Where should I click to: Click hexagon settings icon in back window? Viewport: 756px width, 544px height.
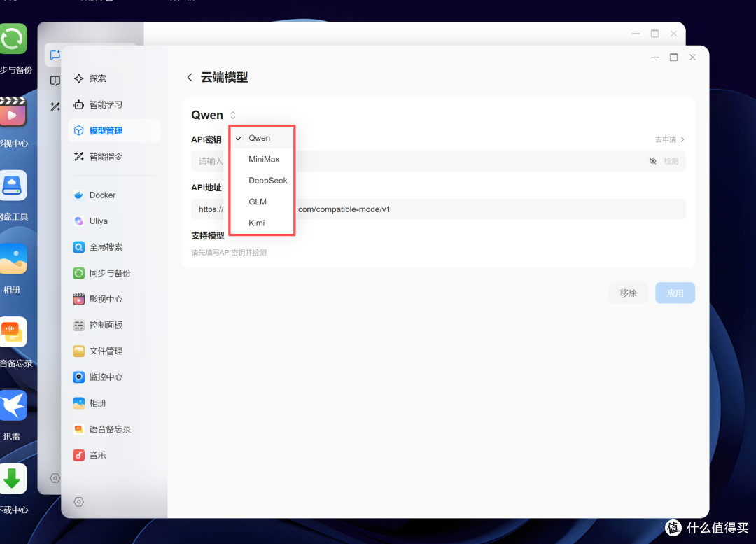pos(55,478)
